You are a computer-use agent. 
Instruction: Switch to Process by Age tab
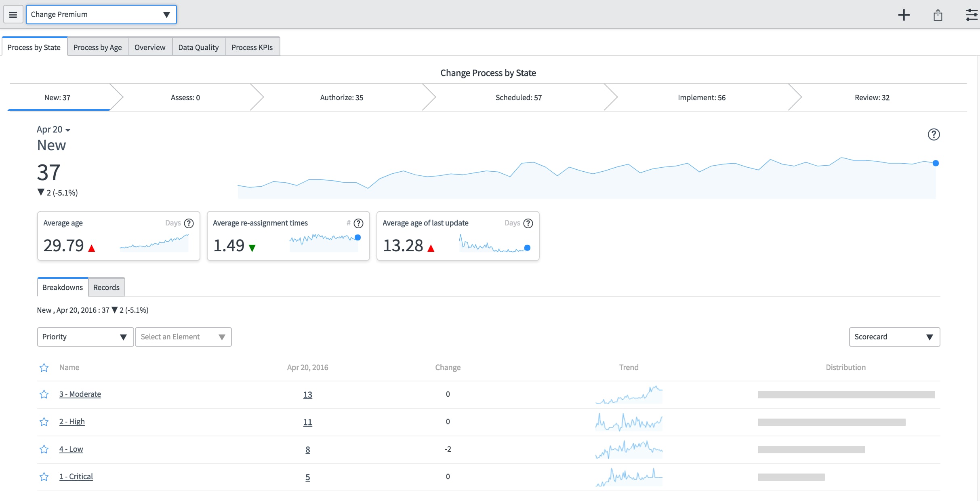[x=98, y=47]
